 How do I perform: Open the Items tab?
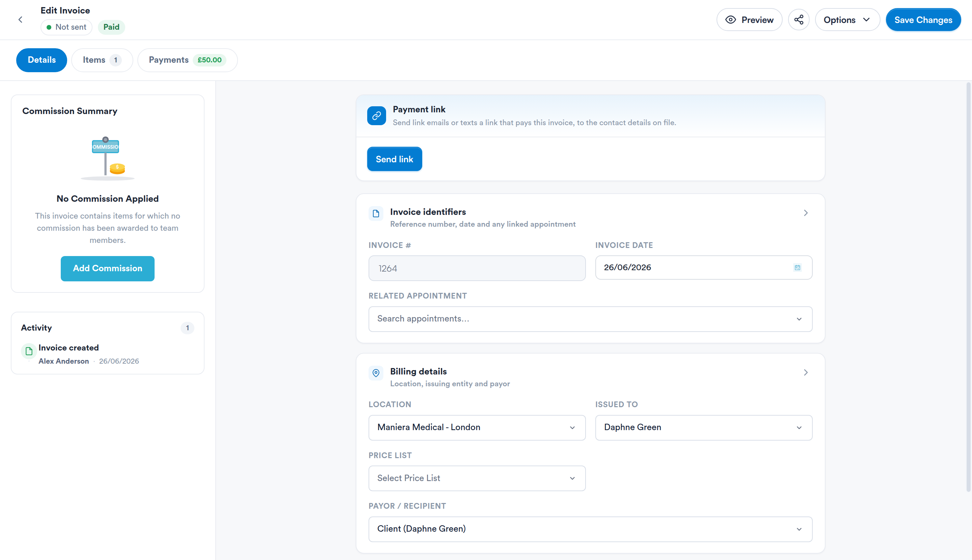point(102,60)
